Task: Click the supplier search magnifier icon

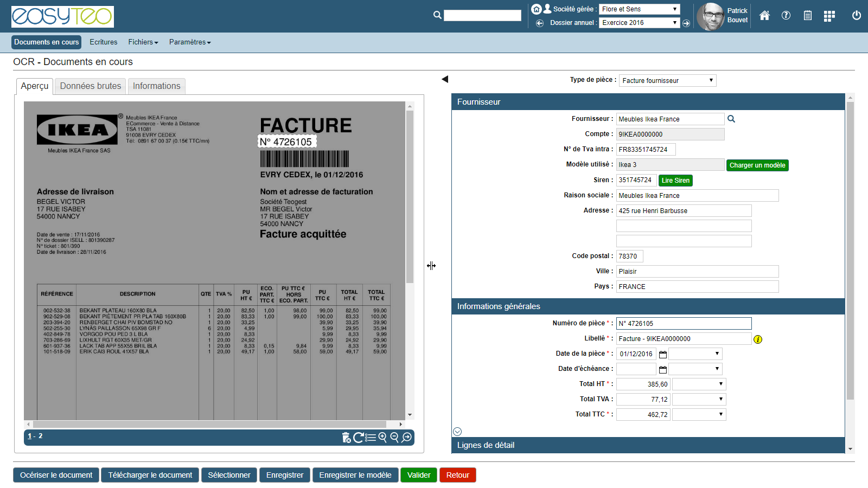Action: 731,119
